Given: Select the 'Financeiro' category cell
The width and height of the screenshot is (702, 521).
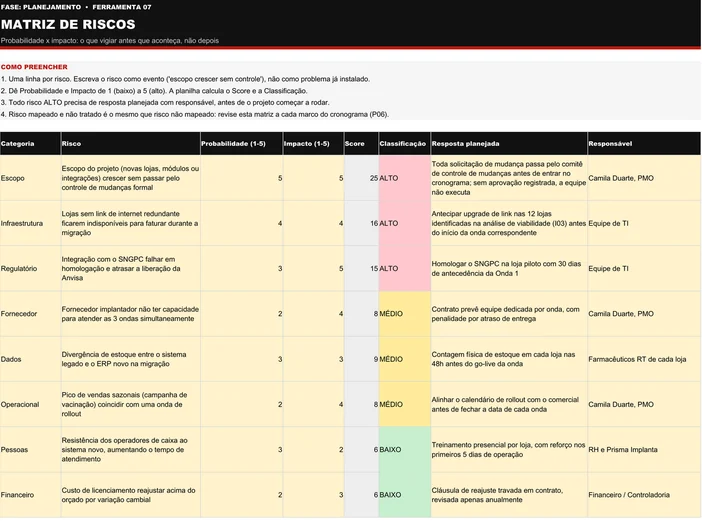Looking at the screenshot, I should coord(30,495).
